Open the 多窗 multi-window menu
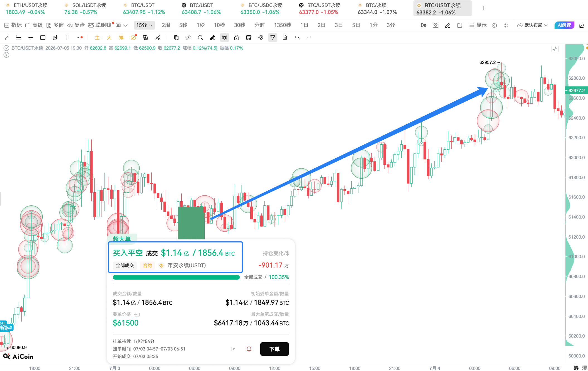The width and height of the screenshot is (588, 371). pos(55,25)
